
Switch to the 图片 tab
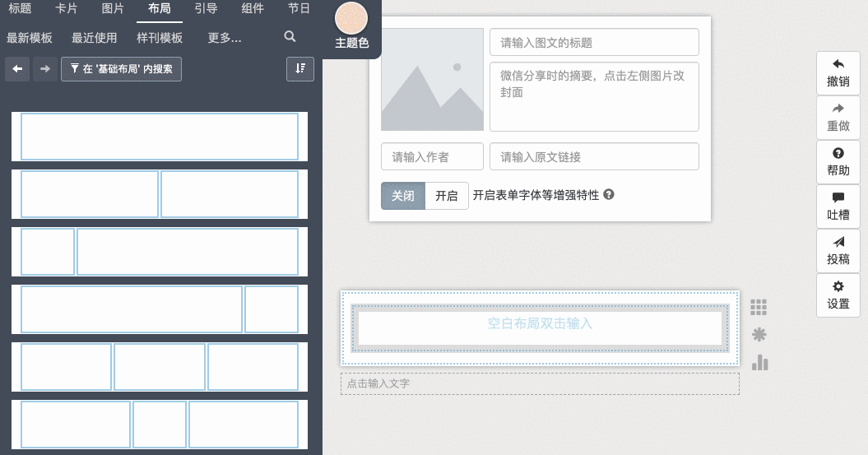(113, 9)
